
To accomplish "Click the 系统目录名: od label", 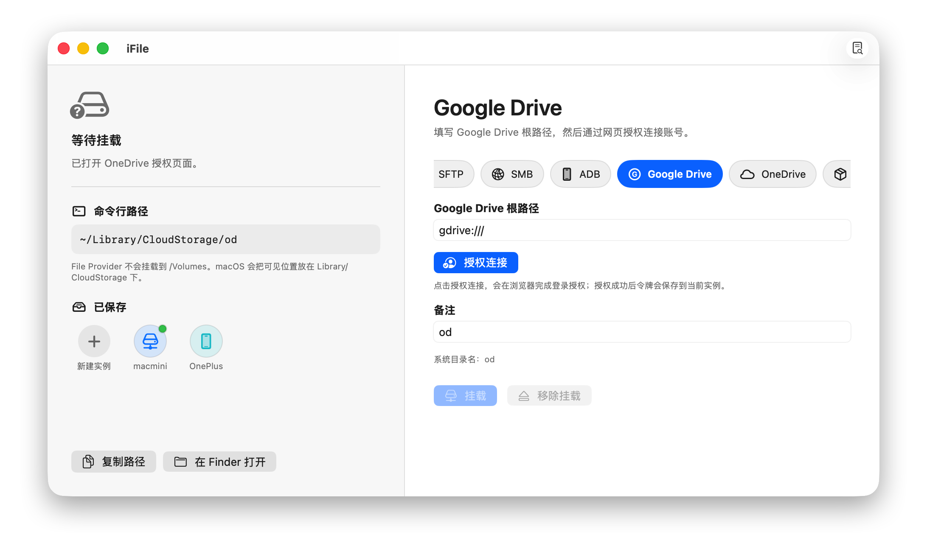I will (464, 359).
